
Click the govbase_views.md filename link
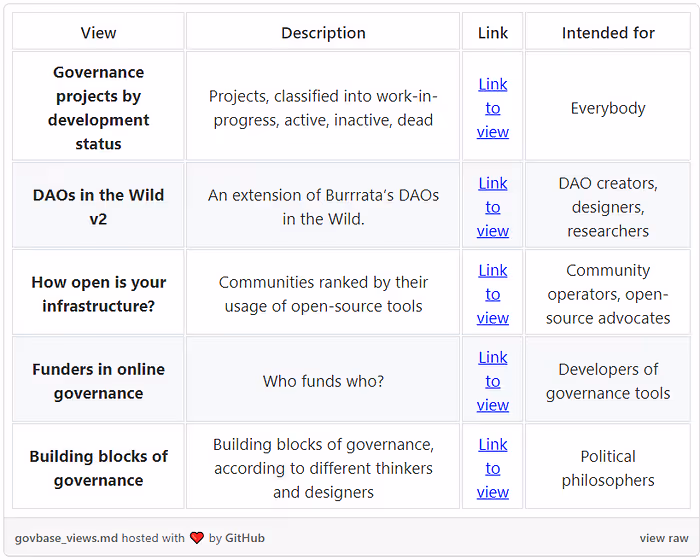(66, 538)
